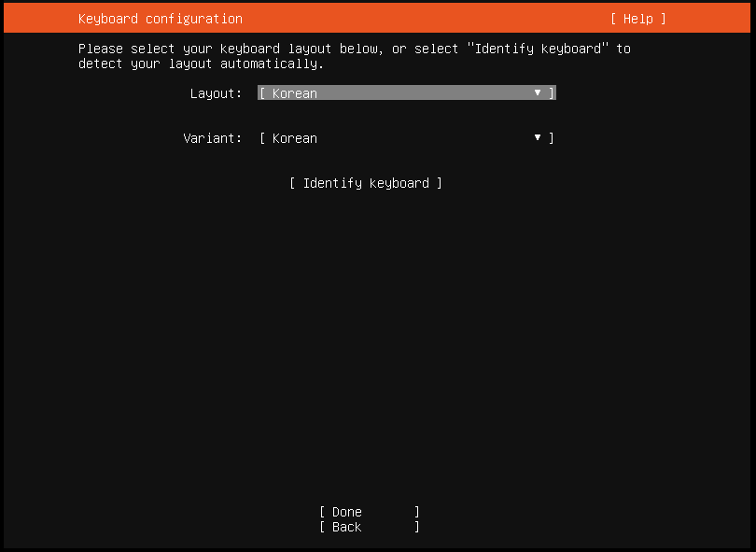The image size is (756, 552).
Task: Click the Keyboard configuration title text
Action: pyautogui.click(x=160, y=19)
